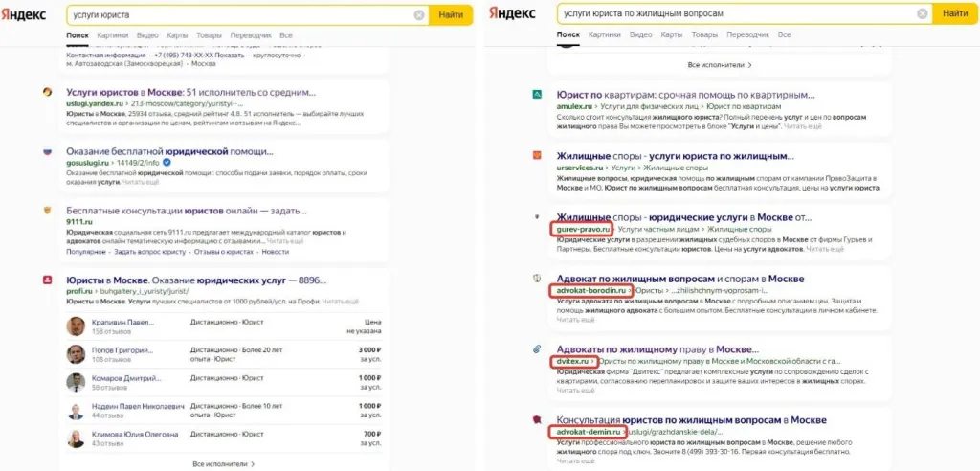Click 'Задать вопрос юристу' sitelink
Image resolution: width=980 pixels, height=471 pixels.
[150, 252]
